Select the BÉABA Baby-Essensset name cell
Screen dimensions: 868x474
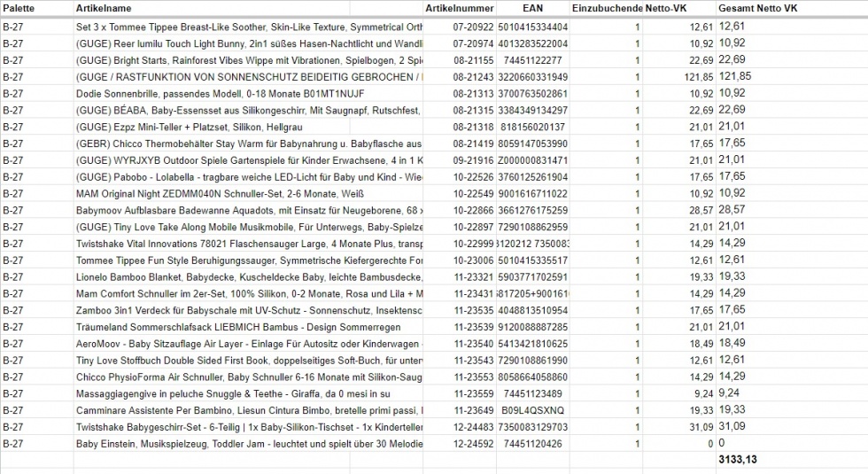coord(249,110)
